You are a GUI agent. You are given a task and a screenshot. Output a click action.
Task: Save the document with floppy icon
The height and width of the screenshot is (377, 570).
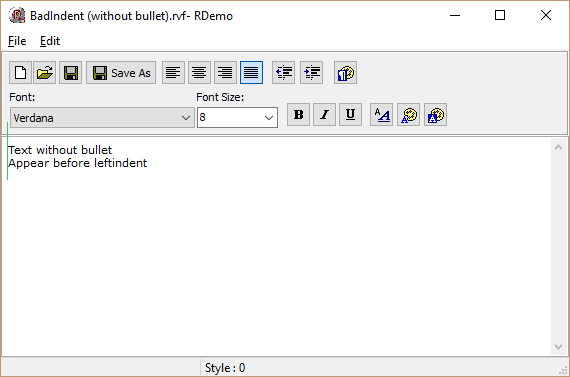point(71,73)
